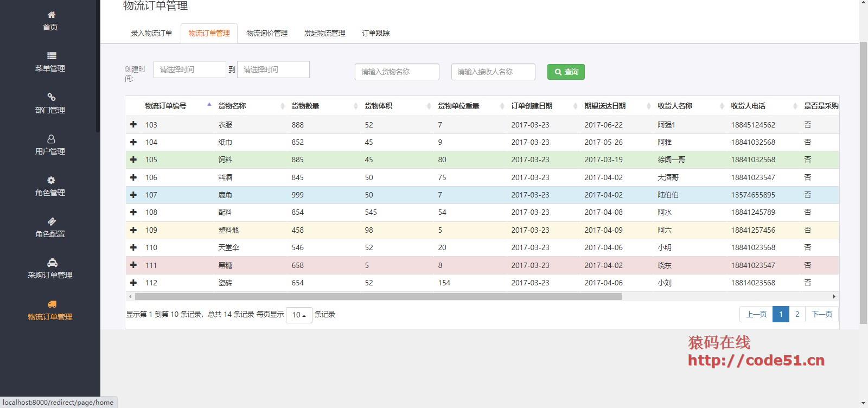Viewport: 868px width, 408px height.
Task: Click the table horizontal scrollbar
Action: point(378,297)
